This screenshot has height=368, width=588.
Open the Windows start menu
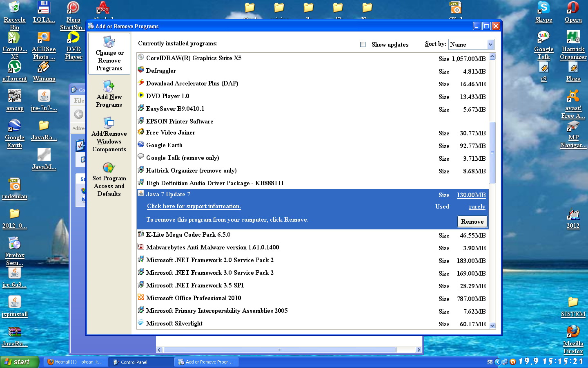19,362
